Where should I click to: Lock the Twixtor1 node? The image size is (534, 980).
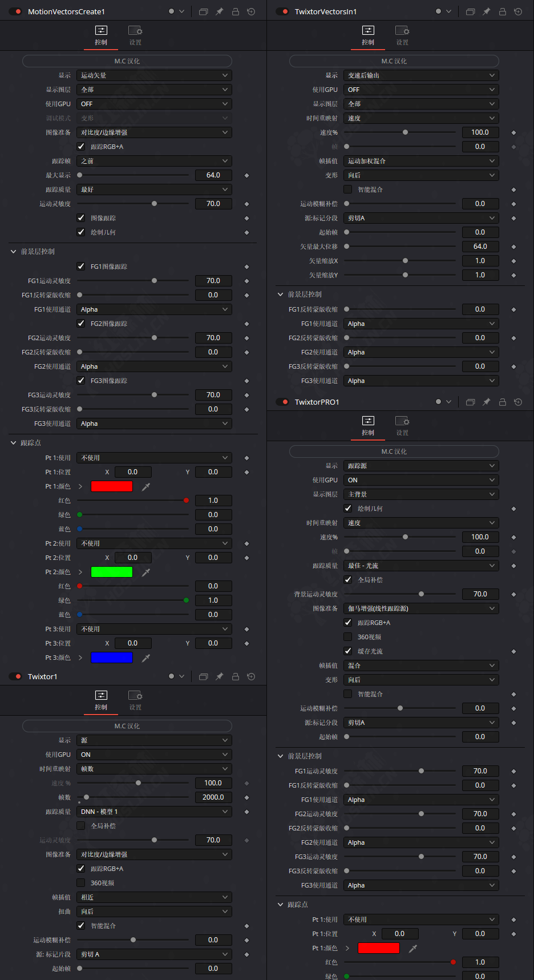point(235,676)
